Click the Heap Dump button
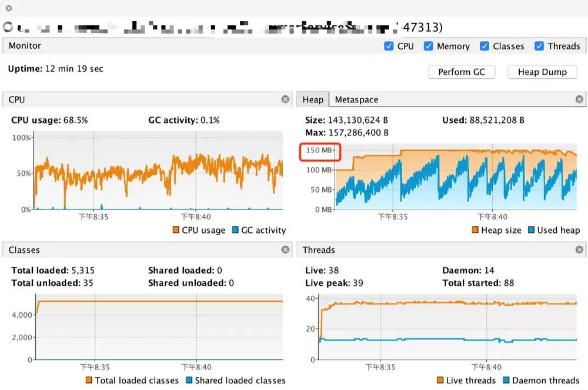588x390 pixels. [x=542, y=72]
